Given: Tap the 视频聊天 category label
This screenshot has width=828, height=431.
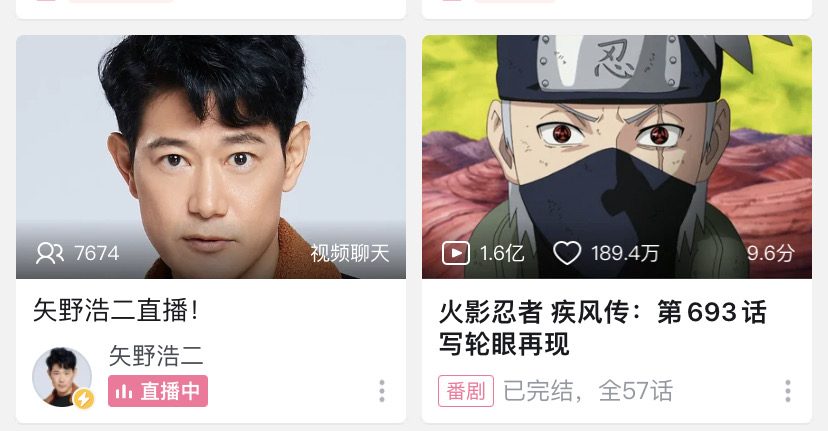Looking at the screenshot, I should pyautogui.click(x=350, y=254).
